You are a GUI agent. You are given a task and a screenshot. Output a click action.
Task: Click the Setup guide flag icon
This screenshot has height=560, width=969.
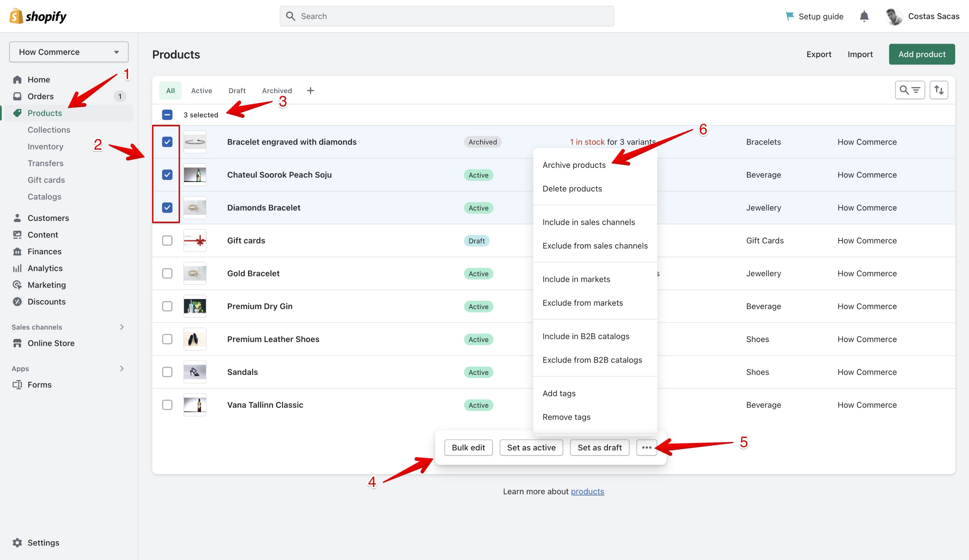[x=789, y=16]
